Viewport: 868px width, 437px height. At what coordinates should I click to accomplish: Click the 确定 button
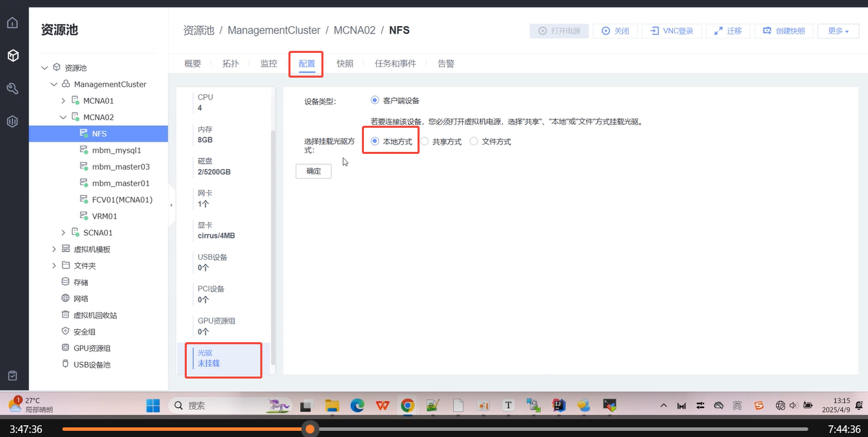[x=313, y=170]
